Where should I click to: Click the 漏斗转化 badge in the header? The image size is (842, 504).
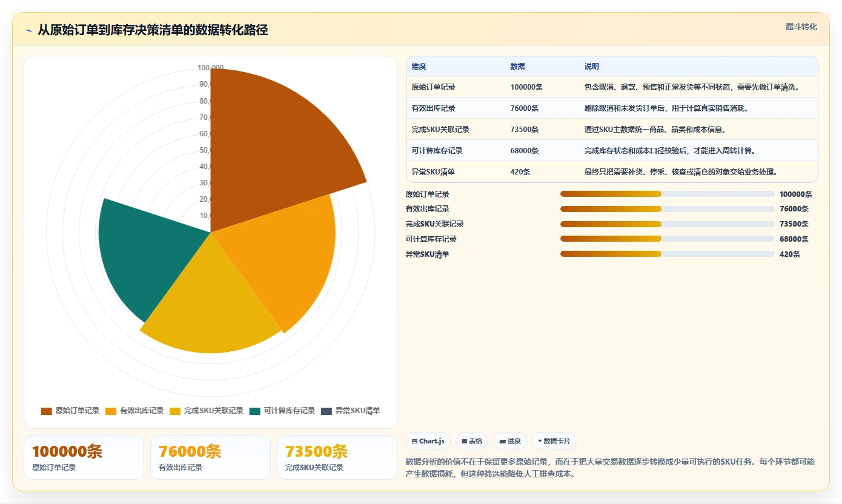coord(801,27)
